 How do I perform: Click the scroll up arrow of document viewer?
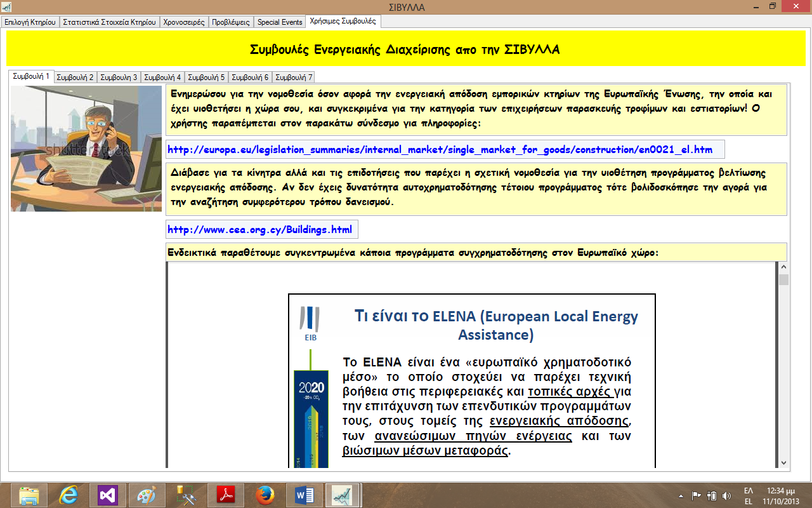point(783,267)
